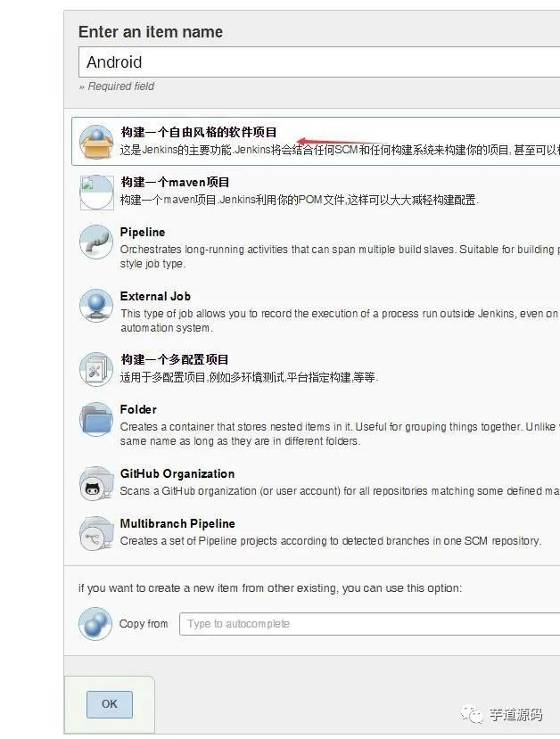Select the Folder item type title
This screenshot has height=739, width=560.
(x=138, y=409)
